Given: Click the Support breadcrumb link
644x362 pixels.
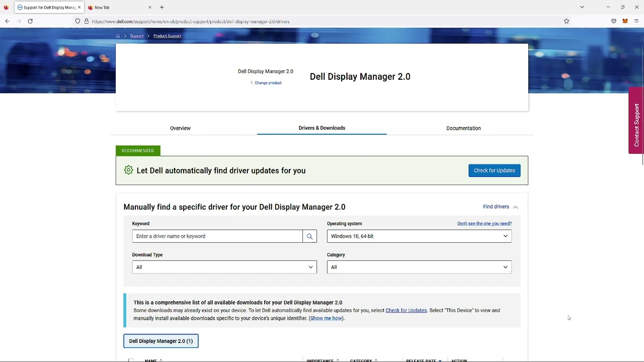Looking at the screenshot, I should tap(137, 36).
